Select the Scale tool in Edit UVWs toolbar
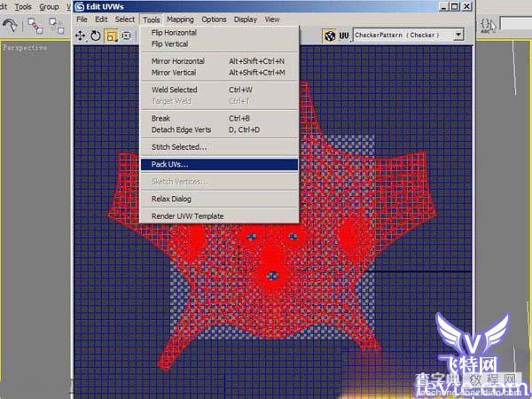 (111, 35)
